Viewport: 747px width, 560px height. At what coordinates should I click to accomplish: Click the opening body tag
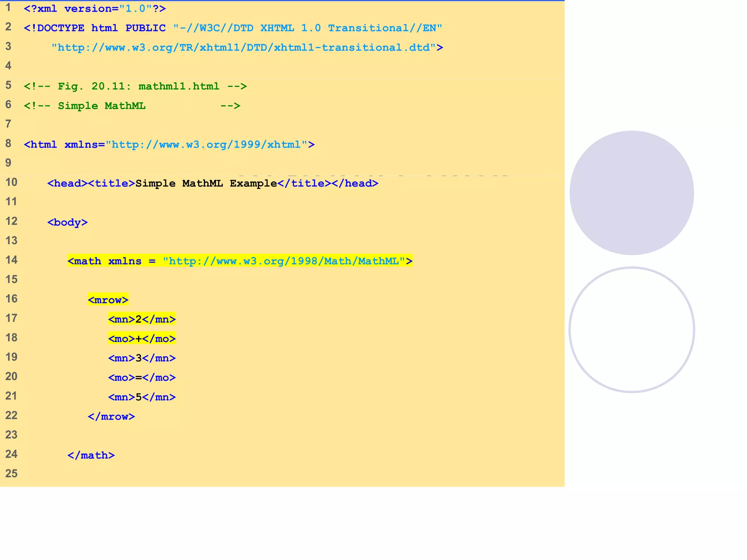pos(67,222)
